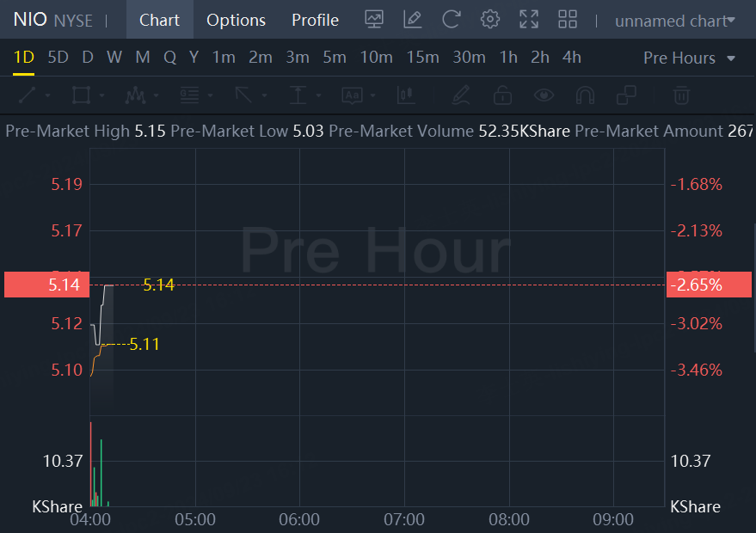Image resolution: width=756 pixels, height=533 pixels.
Task: Open the multi-chart grid layout icon
Action: (x=568, y=19)
